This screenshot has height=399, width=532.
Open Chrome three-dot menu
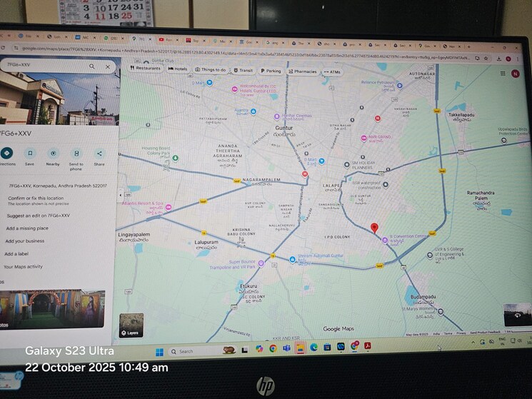518,59
